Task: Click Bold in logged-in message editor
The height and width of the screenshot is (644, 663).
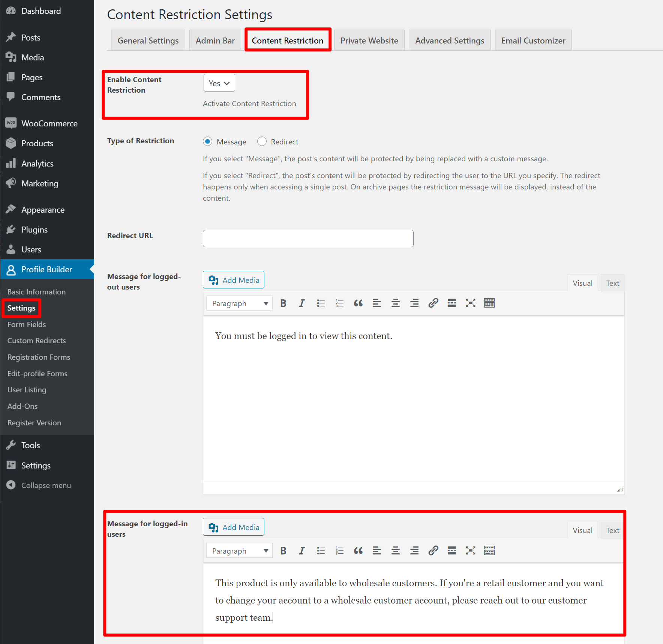Action: click(283, 551)
